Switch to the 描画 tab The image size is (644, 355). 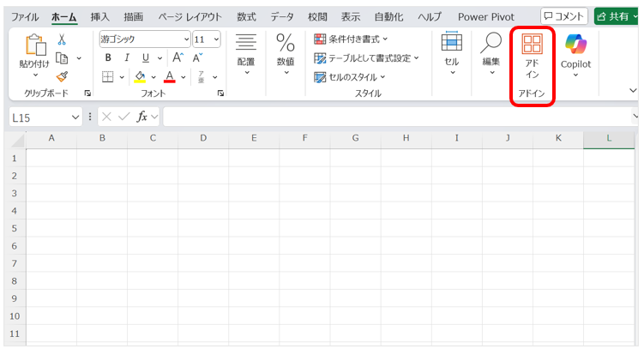tap(134, 17)
